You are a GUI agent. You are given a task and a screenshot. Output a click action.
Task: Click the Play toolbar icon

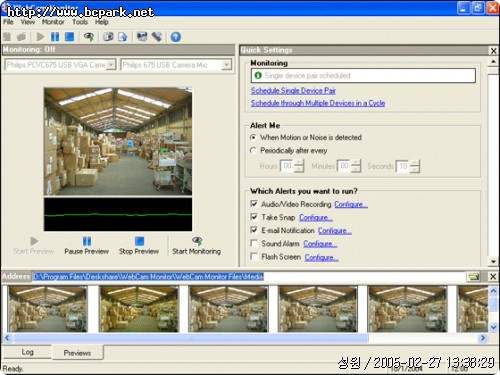coord(40,37)
